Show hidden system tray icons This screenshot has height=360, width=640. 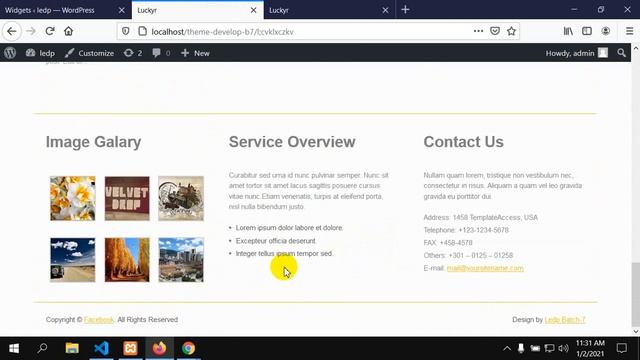pos(507,348)
